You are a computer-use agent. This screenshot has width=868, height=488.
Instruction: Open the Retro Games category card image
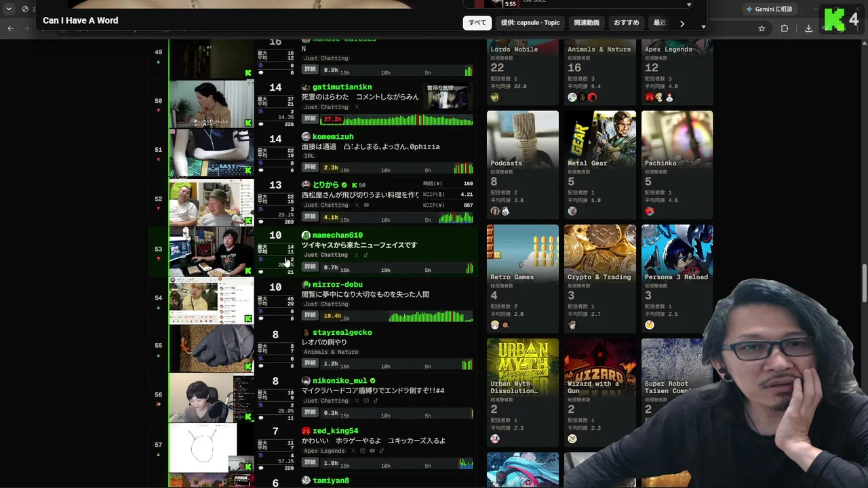(x=523, y=253)
